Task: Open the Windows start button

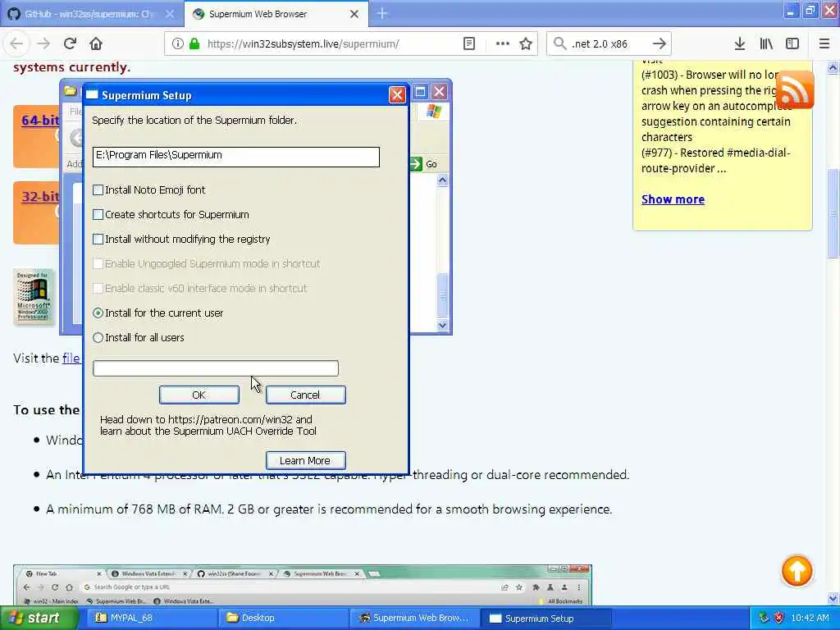Action: pyautogui.click(x=39, y=618)
